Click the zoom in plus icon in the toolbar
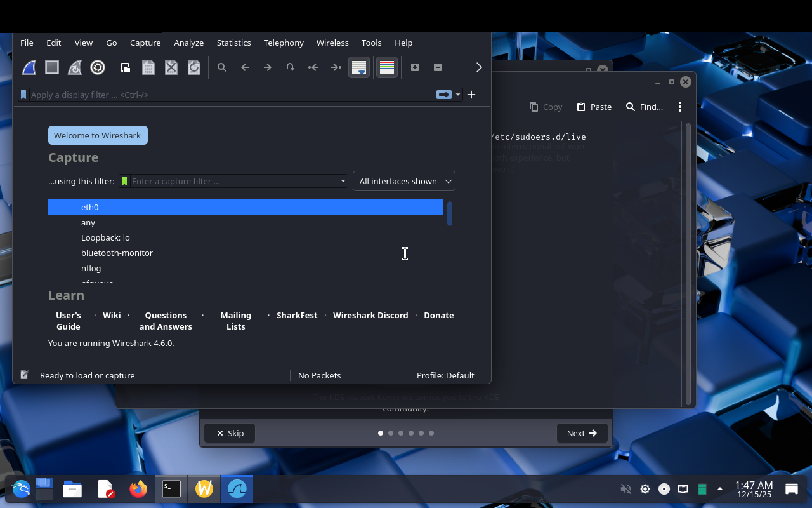812x508 pixels. 415,67
